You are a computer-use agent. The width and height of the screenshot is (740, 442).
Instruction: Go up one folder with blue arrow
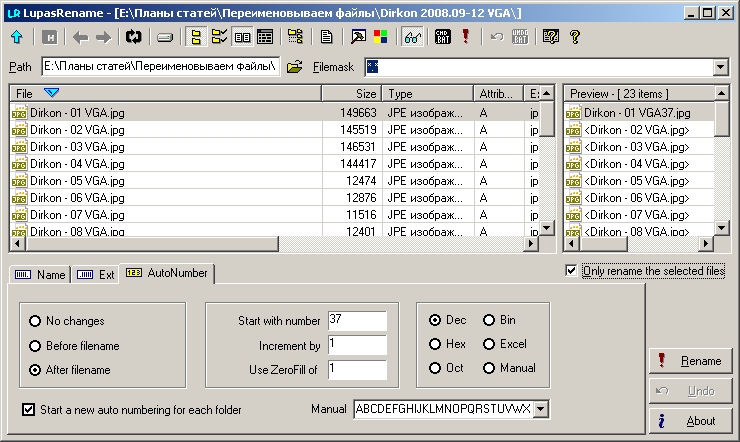pos(17,37)
